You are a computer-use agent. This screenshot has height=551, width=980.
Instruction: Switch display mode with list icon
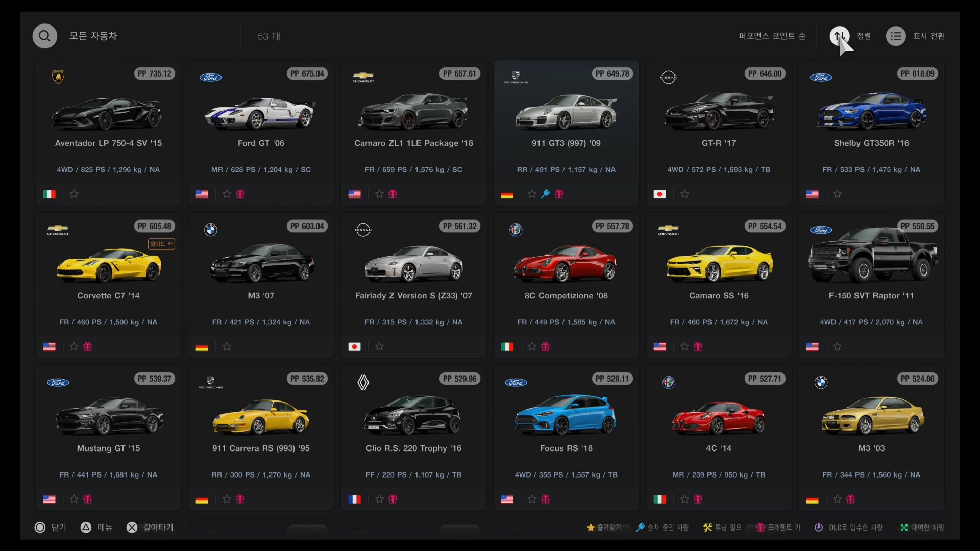[x=896, y=36]
